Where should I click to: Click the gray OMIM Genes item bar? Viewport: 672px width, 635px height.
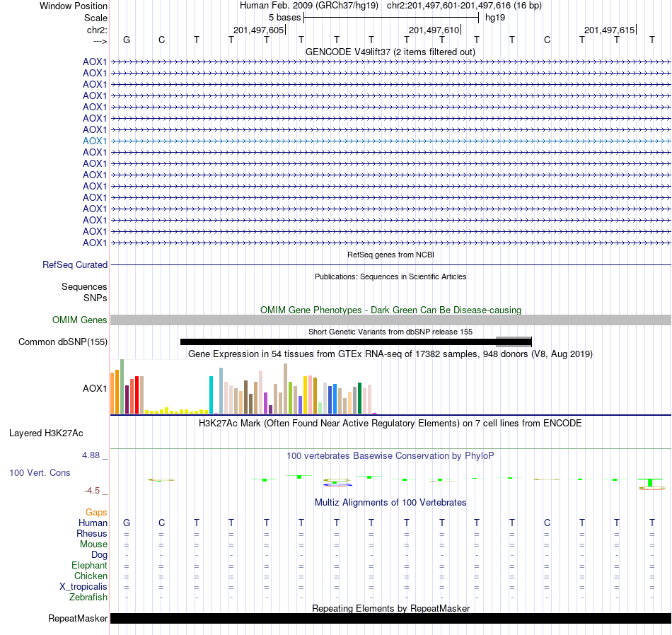(390, 320)
